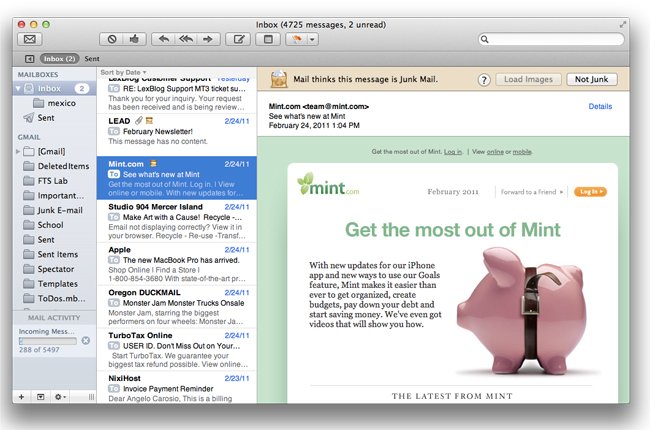Click the incoming messages progress bar
The image size is (650, 430).
48,341
